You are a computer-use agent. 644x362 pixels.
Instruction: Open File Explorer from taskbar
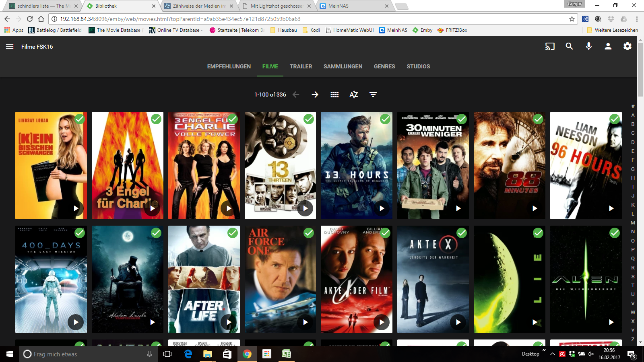click(x=207, y=354)
